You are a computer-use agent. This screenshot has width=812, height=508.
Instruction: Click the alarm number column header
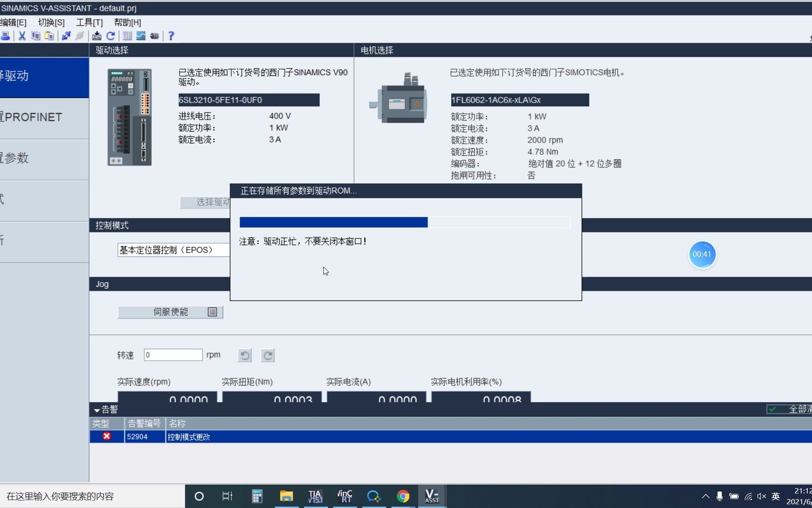(145, 423)
